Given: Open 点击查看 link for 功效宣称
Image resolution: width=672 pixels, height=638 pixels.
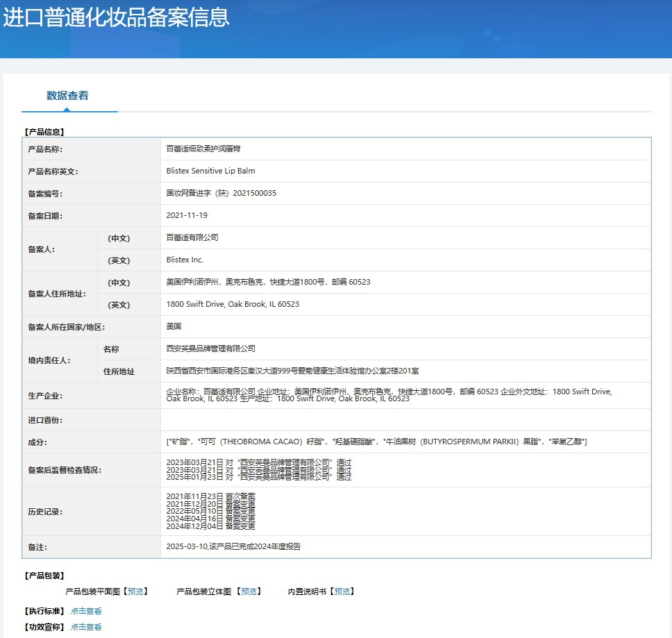Looking at the screenshot, I should pyautogui.click(x=86, y=627).
